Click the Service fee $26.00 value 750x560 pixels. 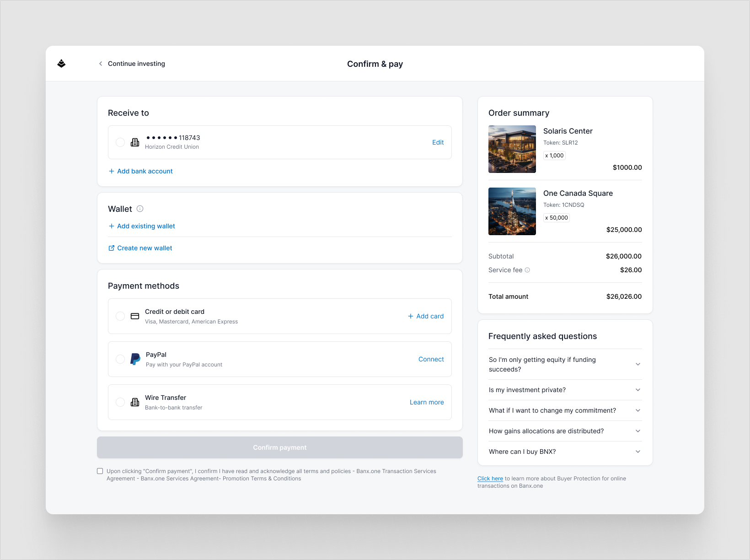pyautogui.click(x=631, y=270)
